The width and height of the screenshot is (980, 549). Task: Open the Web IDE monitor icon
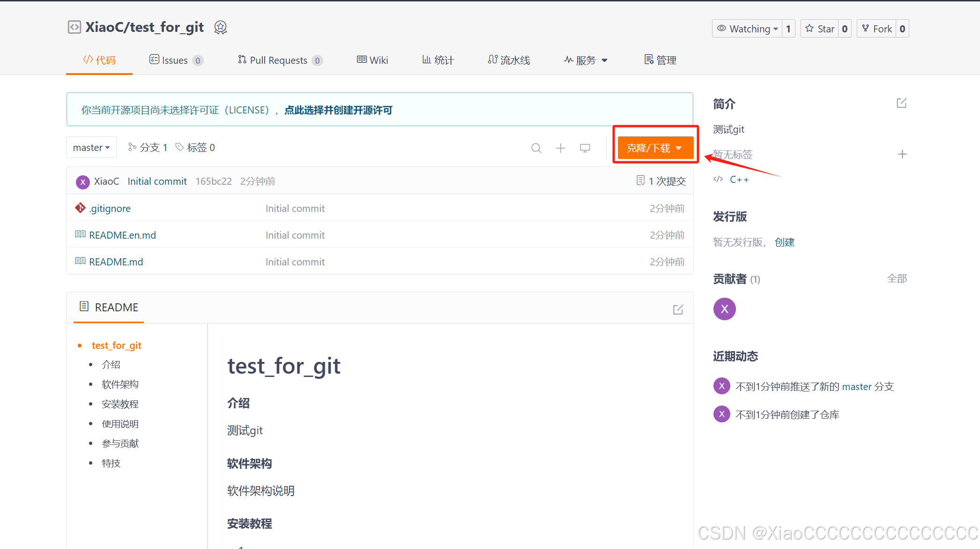585,148
